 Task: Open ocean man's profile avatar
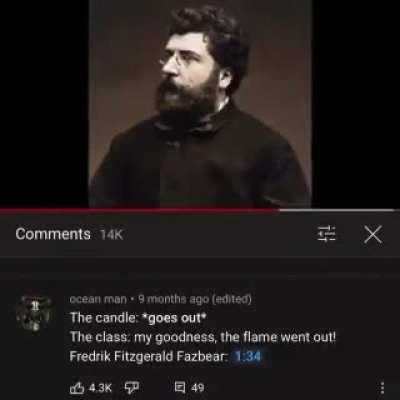point(34,312)
